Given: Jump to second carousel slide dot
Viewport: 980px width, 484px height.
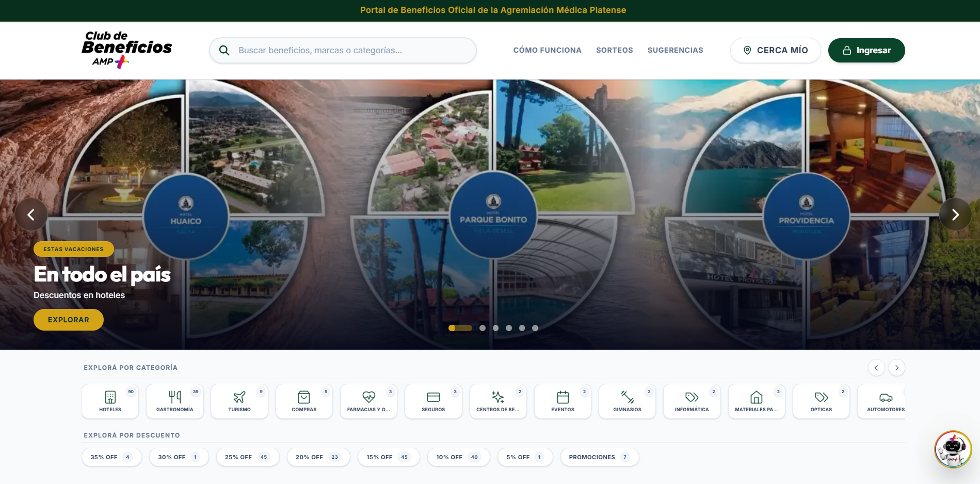Looking at the screenshot, I should point(483,328).
